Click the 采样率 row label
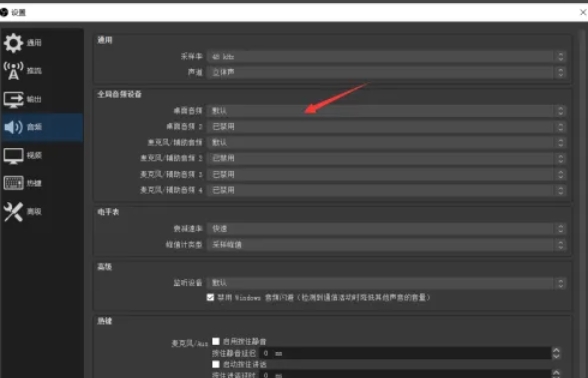This screenshot has width=588, height=378. (x=192, y=57)
